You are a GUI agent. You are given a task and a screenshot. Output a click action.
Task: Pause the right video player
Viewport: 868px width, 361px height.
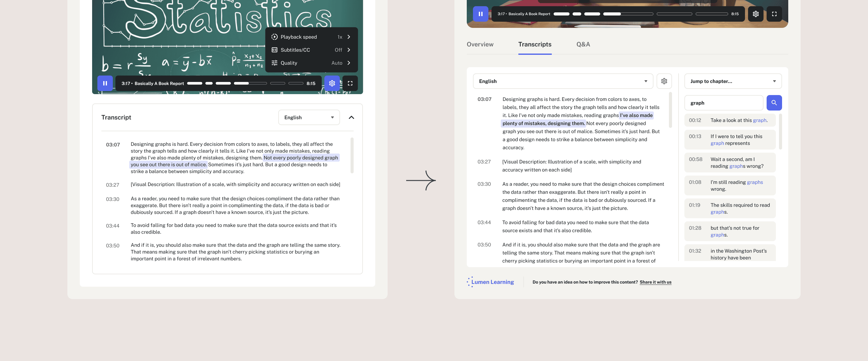480,14
